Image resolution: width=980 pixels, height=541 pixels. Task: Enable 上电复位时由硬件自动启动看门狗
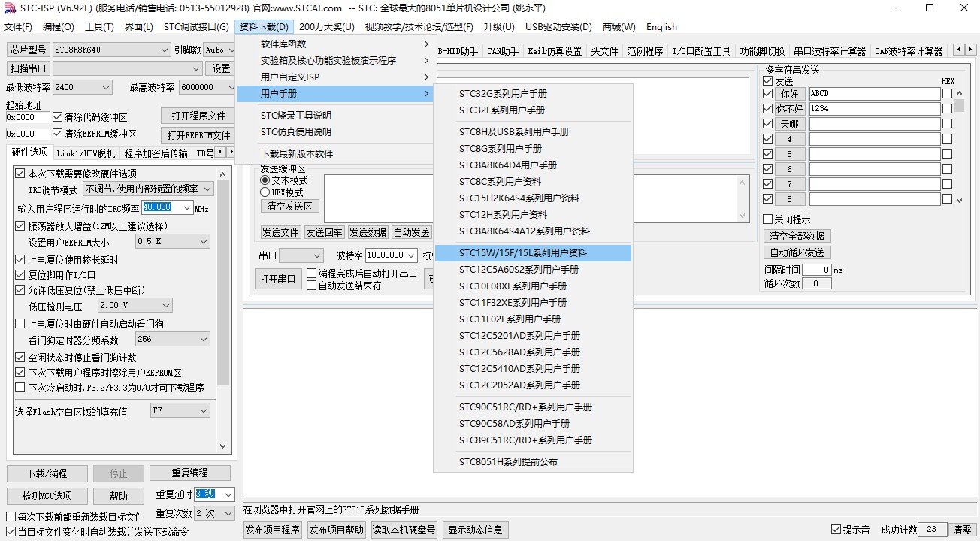point(20,324)
